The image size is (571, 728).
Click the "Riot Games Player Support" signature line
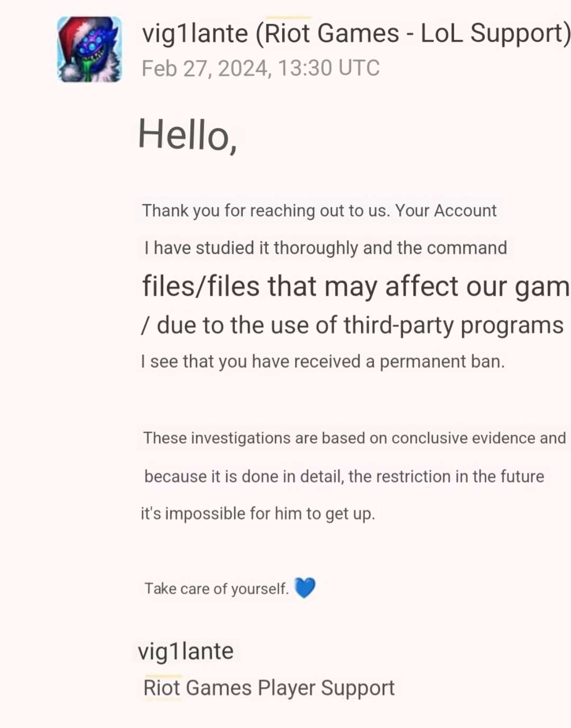coord(269,688)
